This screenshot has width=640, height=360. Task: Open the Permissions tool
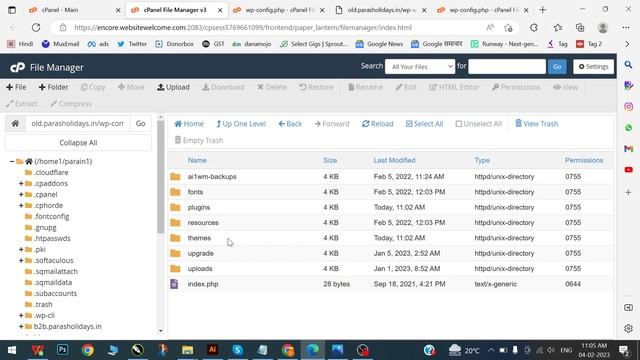516,87
